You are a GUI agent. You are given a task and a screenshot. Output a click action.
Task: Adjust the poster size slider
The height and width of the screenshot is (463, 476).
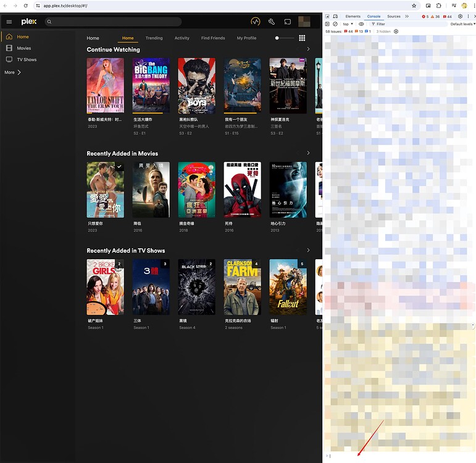click(283, 38)
